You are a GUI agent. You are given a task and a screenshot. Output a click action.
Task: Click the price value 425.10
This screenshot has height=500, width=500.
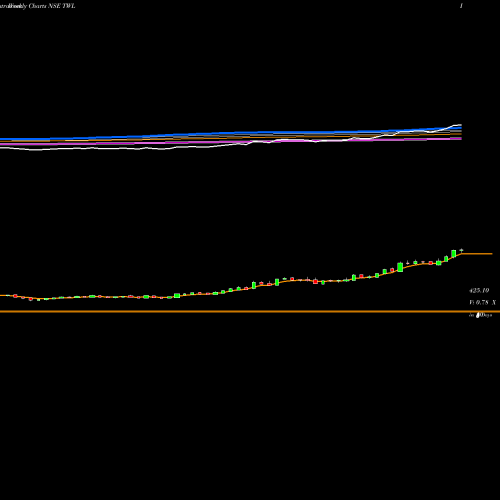pos(479,291)
